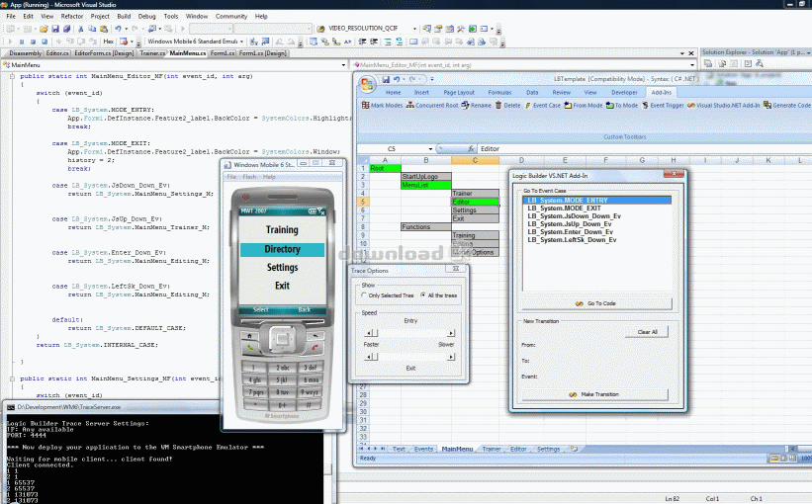Open the MainMenu_Editor_MF member dropdown
The image size is (812, 504).
pyautogui.click(x=692, y=65)
